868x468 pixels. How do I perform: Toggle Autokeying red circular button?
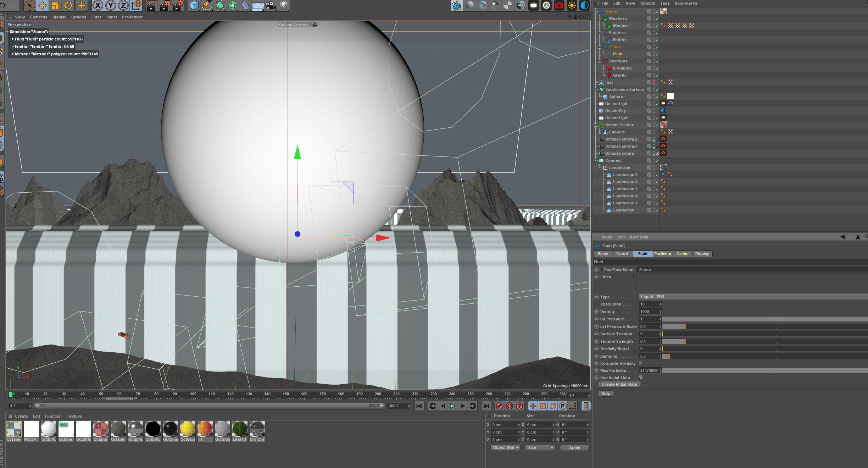tap(510, 406)
